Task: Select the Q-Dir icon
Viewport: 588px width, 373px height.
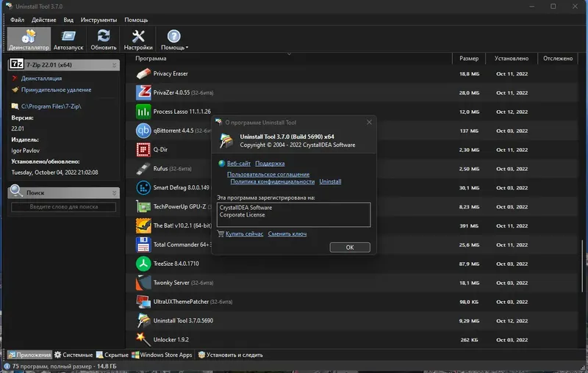Action: tap(143, 150)
